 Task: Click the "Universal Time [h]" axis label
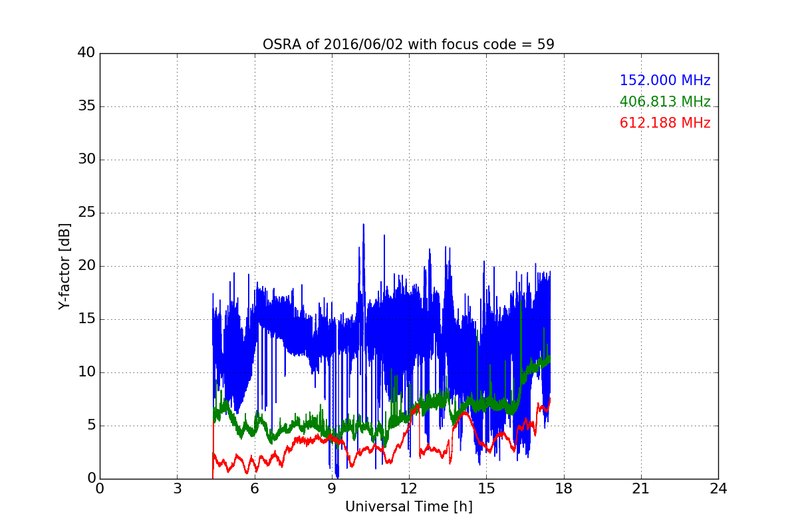408,507
